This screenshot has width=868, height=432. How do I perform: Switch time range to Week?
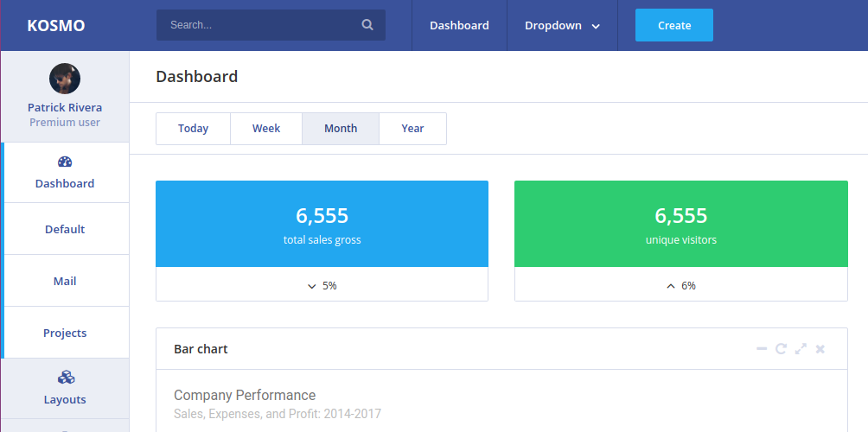coord(266,129)
